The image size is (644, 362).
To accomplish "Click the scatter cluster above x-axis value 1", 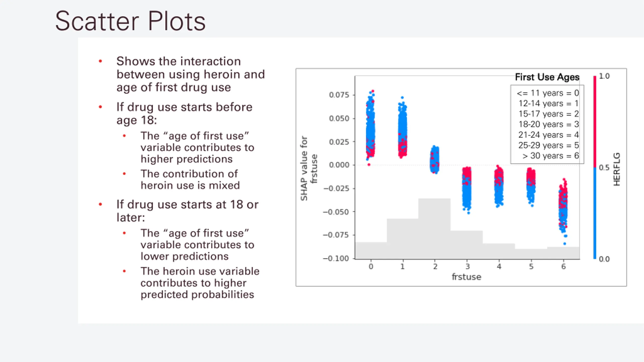I will (403, 128).
